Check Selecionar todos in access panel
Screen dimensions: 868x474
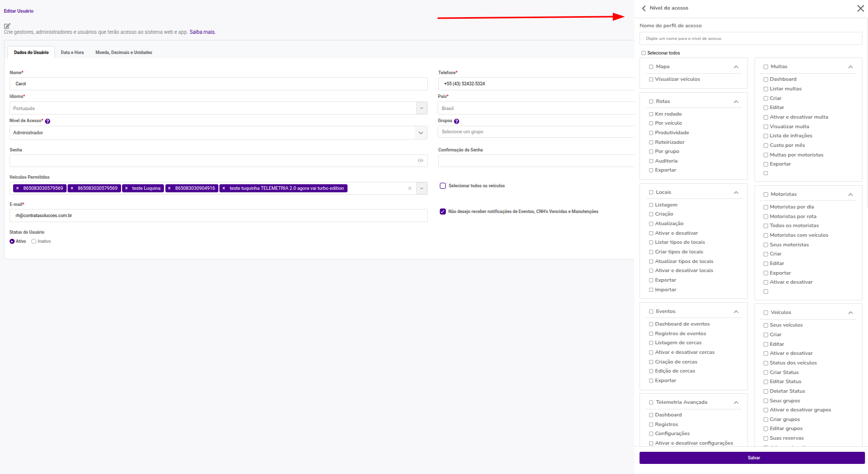tap(644, 53)
